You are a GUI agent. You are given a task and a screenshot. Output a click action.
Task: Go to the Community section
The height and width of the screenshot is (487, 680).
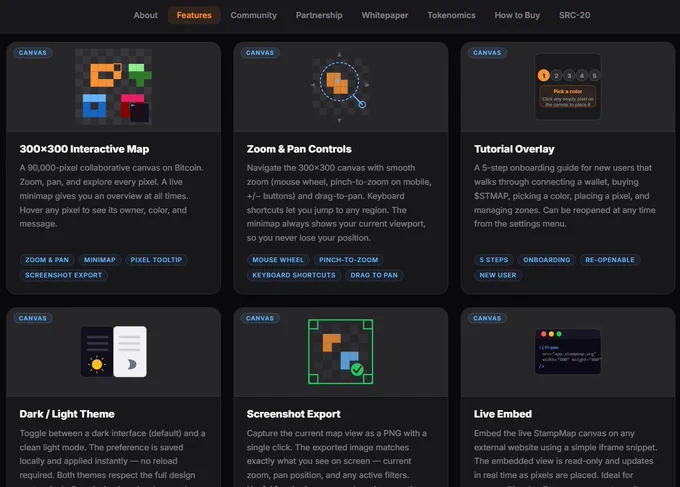(253, 15)
